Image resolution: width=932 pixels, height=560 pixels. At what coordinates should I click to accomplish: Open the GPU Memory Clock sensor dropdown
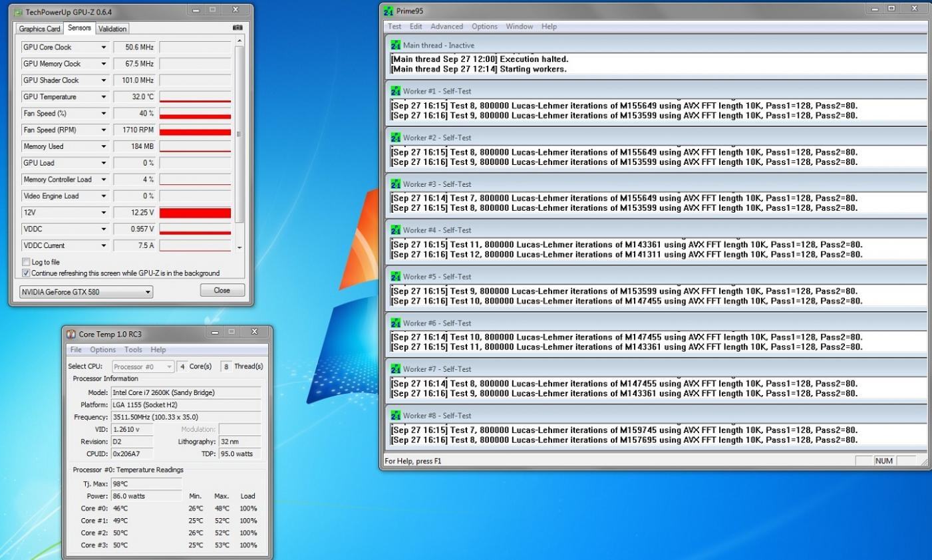(104, 64)
